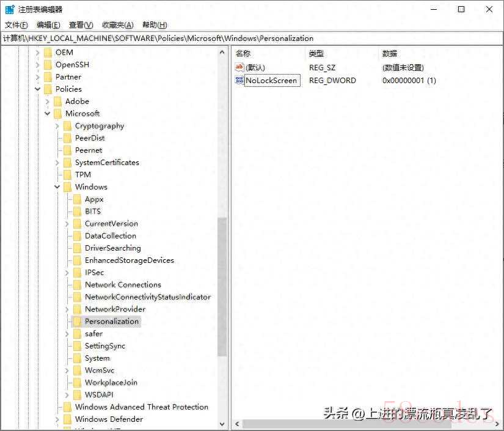Expand the NetworkProvider key
Image resolution: width=504 pixels, height=431 pixels.
coord(67,309)
